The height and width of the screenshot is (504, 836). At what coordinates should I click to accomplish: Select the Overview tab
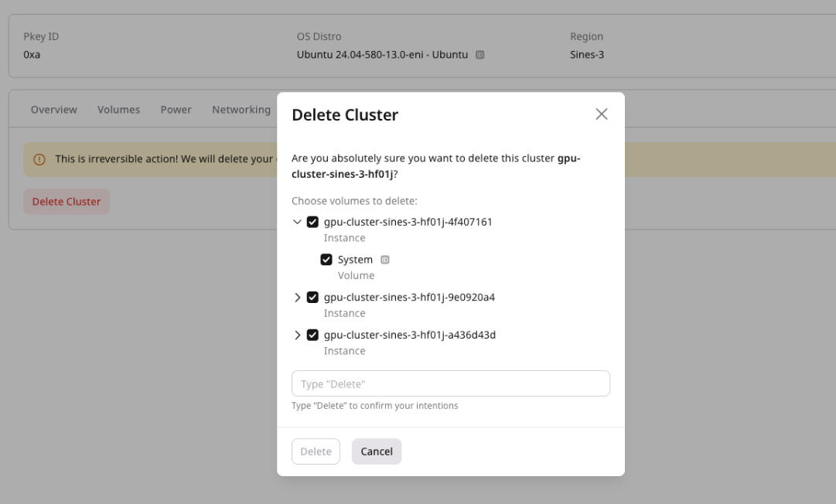(53, 109)
